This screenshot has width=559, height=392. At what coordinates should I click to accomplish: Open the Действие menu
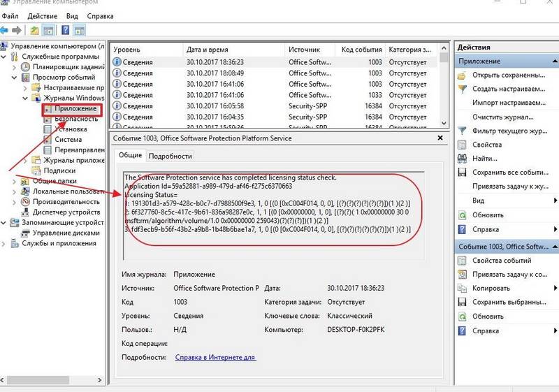(42, 16)
